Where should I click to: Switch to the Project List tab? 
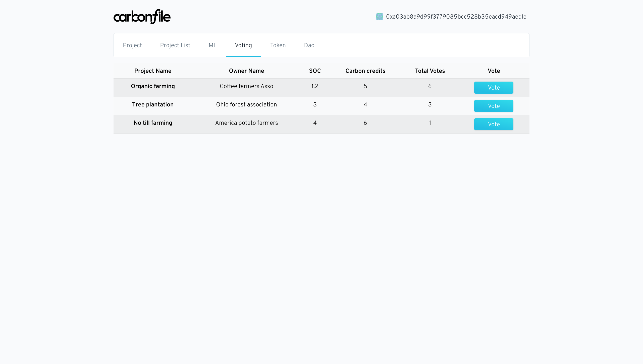pyautogui.click(x=175, y=45)
